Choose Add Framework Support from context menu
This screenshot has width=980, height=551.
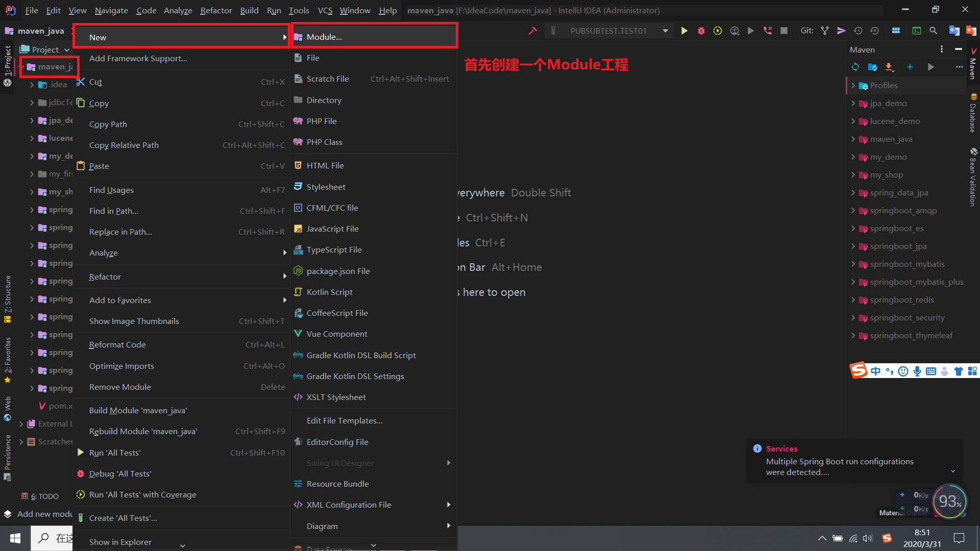tap(138, 58)
